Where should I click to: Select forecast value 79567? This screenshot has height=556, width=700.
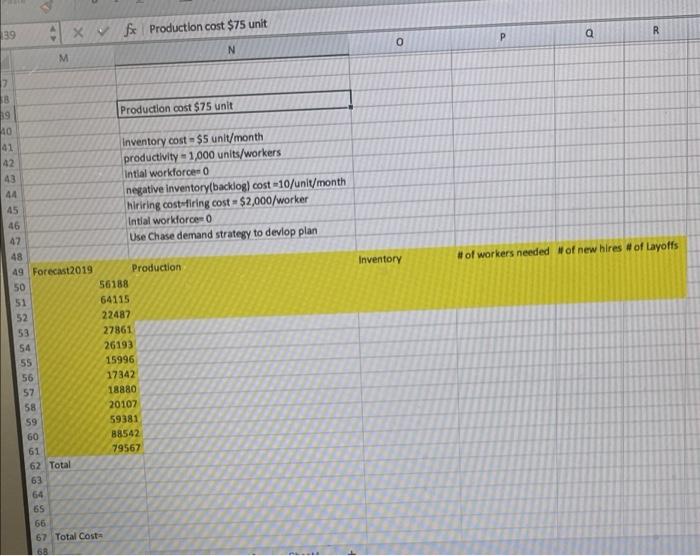point(126,447)
